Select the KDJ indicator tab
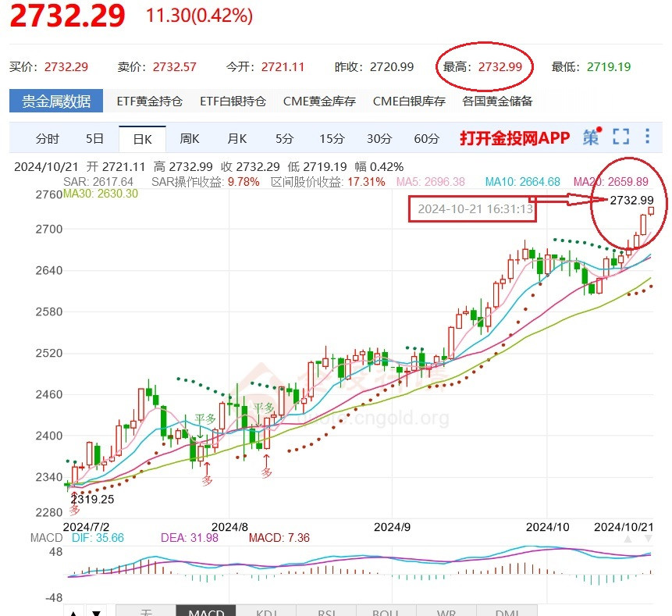Viewport: 672px width, 616px height. 266,611
